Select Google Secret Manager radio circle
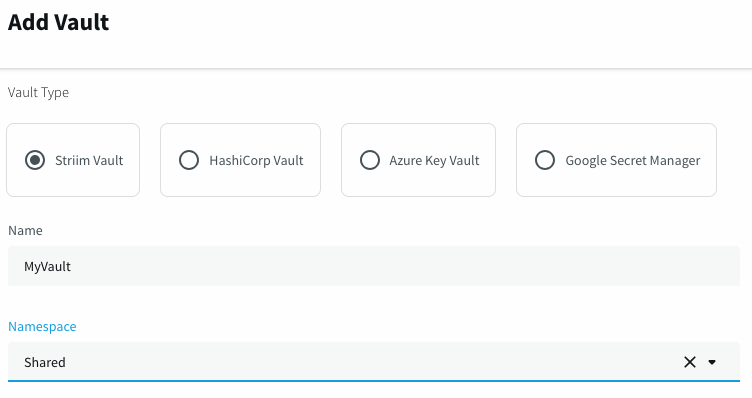This screenshot has height=398, width=752. tap(545, 160)
